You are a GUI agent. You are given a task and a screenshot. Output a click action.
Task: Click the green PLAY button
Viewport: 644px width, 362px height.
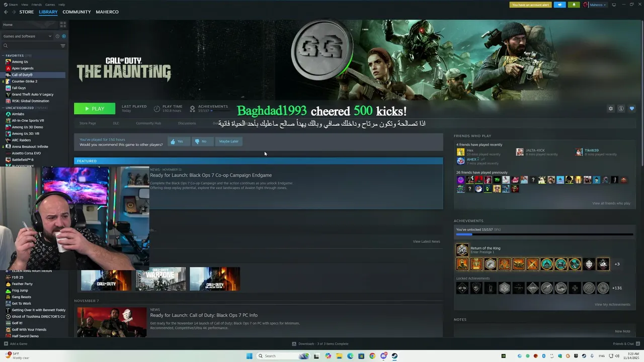(x=95, y=109)
